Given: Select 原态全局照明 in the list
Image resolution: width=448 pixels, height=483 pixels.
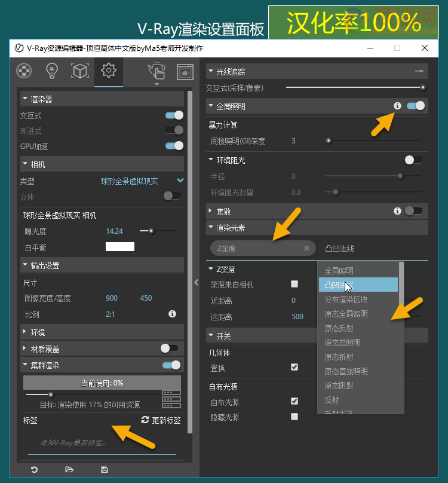Looking at the screenshot, I should pos(358,314).
